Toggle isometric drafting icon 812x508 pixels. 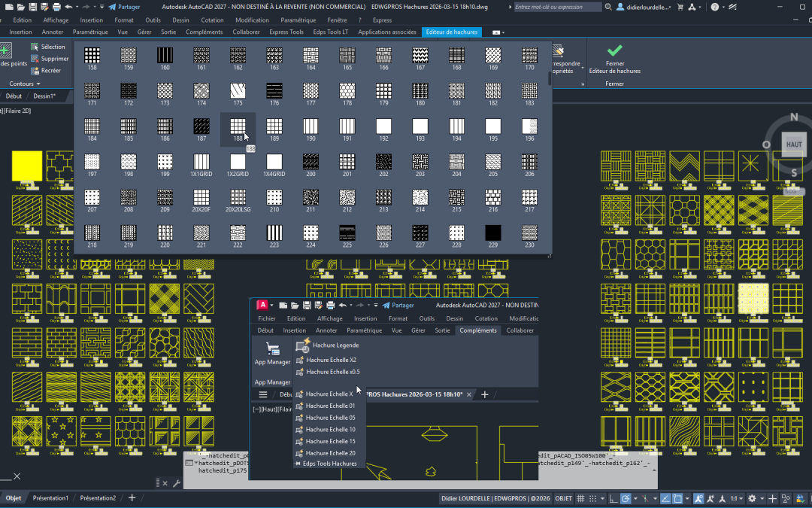(645, 499)
